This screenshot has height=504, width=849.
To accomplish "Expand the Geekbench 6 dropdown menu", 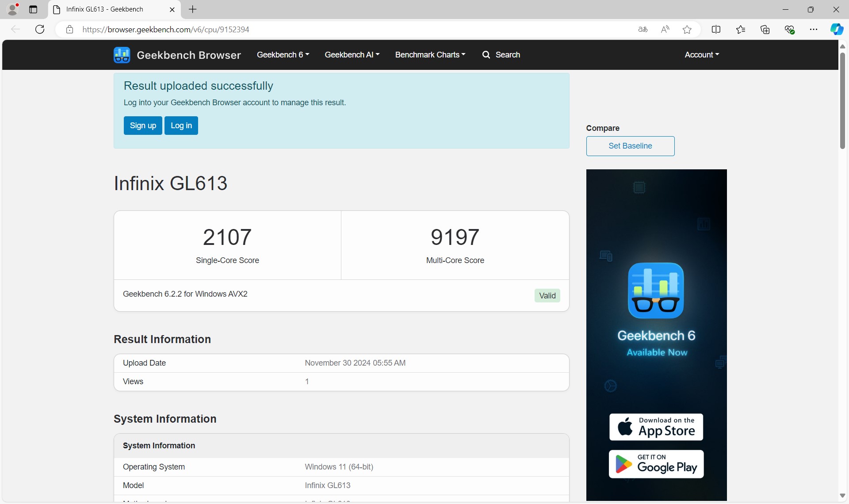I will [283, 55].
